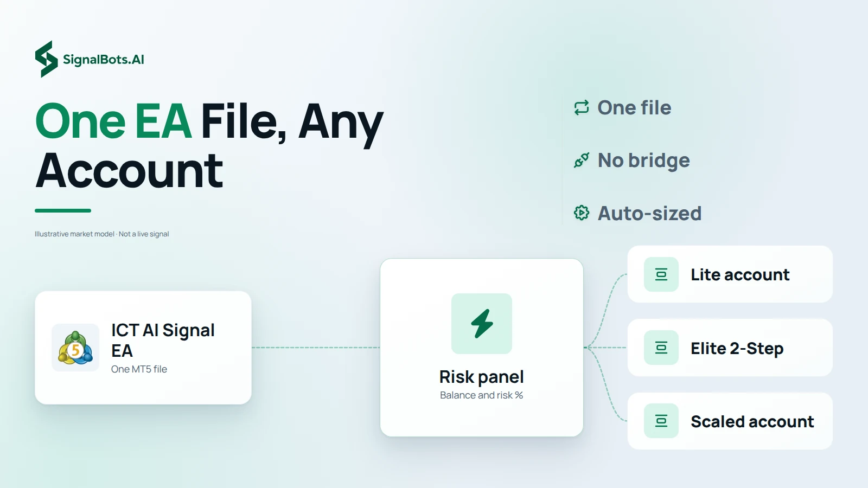The width and height of the screenshot is (868, 488).
Task: Click the 'No bridge' feature label
Action: pyautogui.click(x=644, y=160)
